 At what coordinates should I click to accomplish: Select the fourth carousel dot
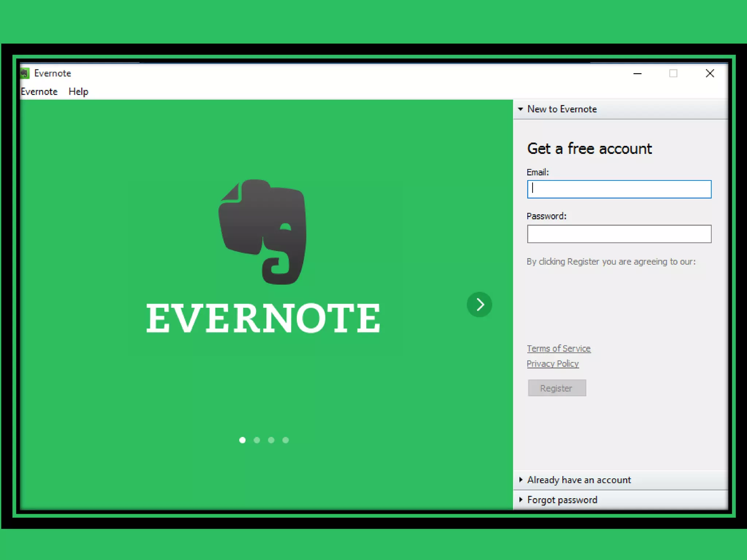[286, 440]
